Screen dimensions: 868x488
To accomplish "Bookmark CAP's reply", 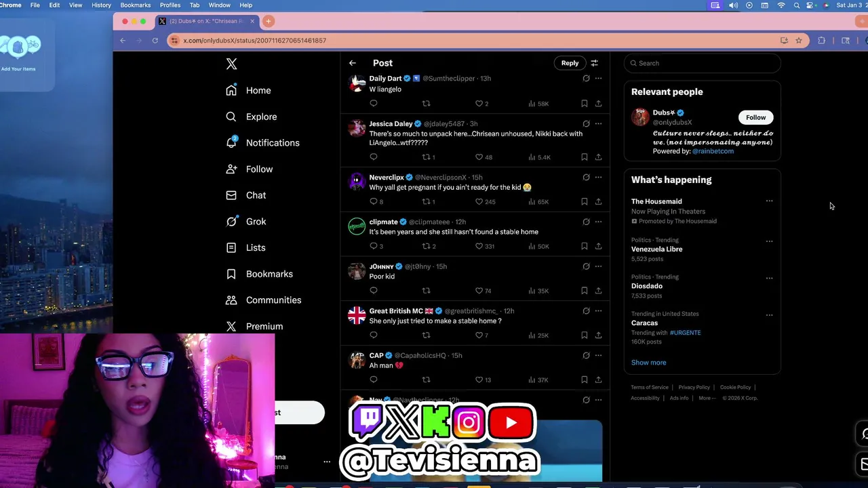I will (x=584, y=380).
